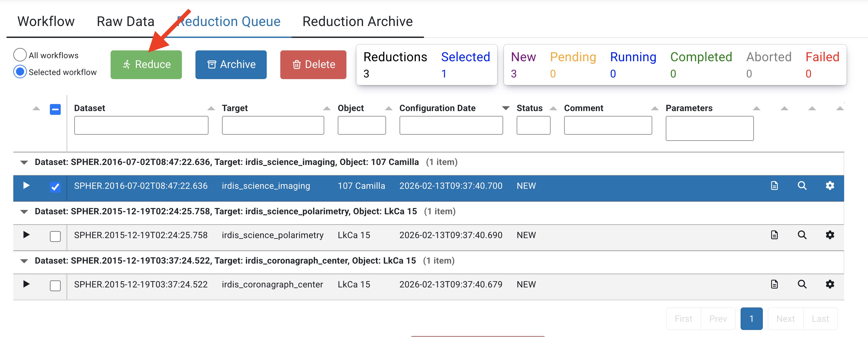Sort by the Object column arrow
Image resolution: width=868 pixels, height=337 pixels.
(x=388, y=108)
